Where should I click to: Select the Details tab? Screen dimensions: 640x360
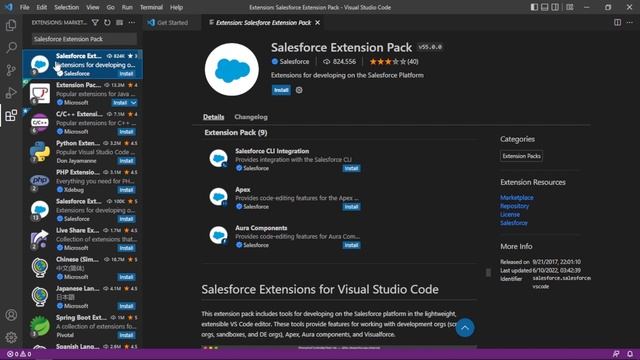click(213, 117)
